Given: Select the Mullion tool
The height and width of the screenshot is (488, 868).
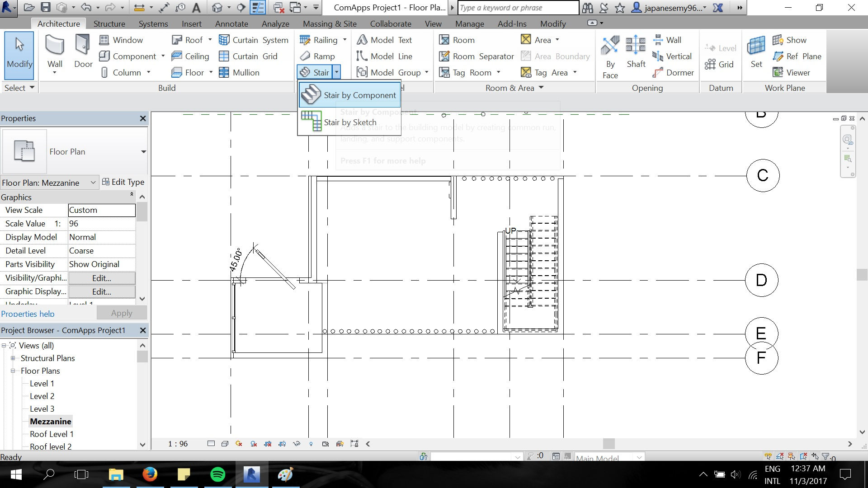Looking at the screenshot, I should pyautogui.click(x=239, y=72).
